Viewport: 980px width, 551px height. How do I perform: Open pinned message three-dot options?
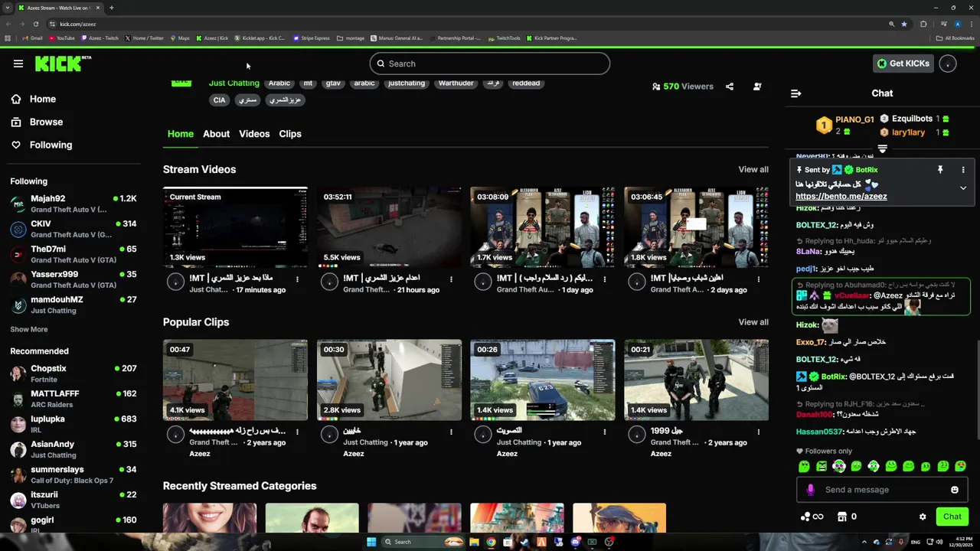click(963, 169)
